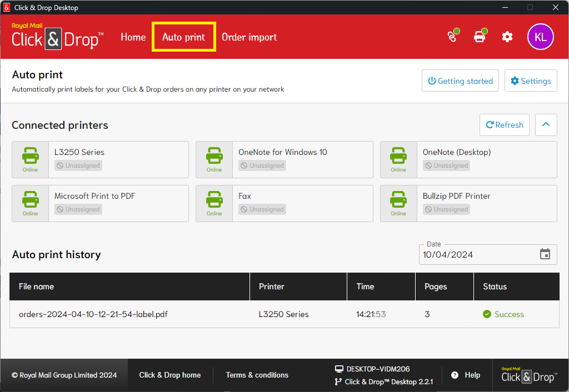The image size is (569, 392).
Task: Click the L3250 Series cell in history table
Action: (284, 314)
